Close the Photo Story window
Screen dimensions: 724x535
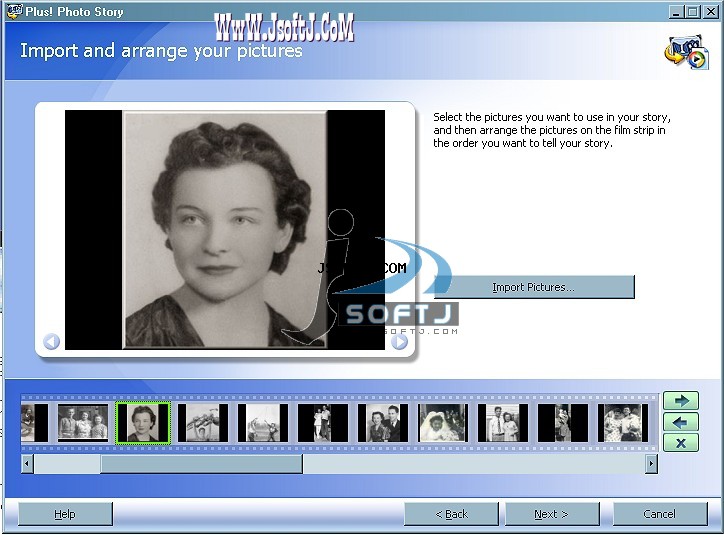[x=710, y=12]
